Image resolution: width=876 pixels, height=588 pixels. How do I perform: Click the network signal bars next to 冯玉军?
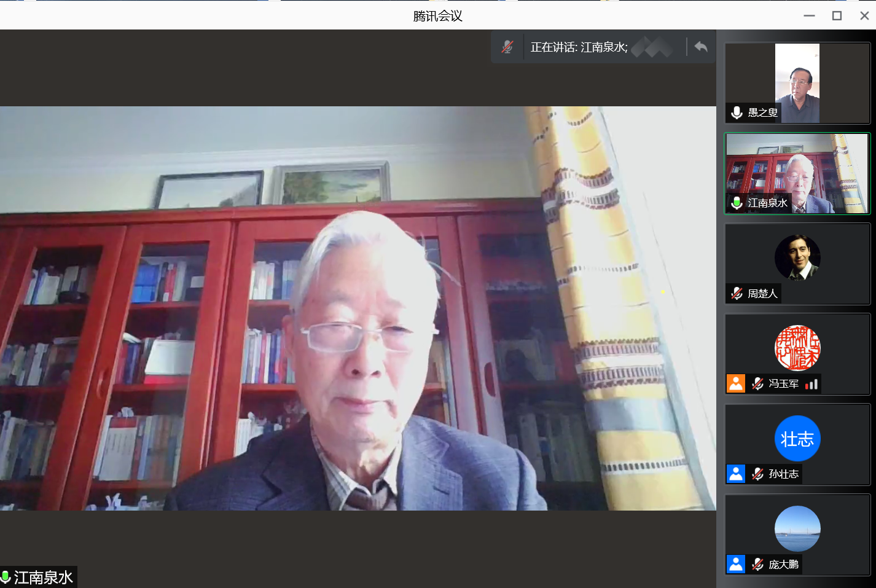click(811, 384)
